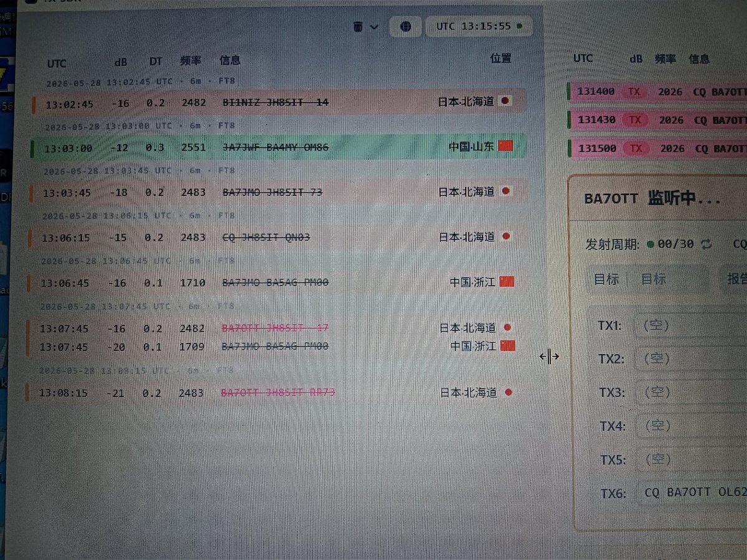
Task: Open the globe map button
Action: [405, 27]
